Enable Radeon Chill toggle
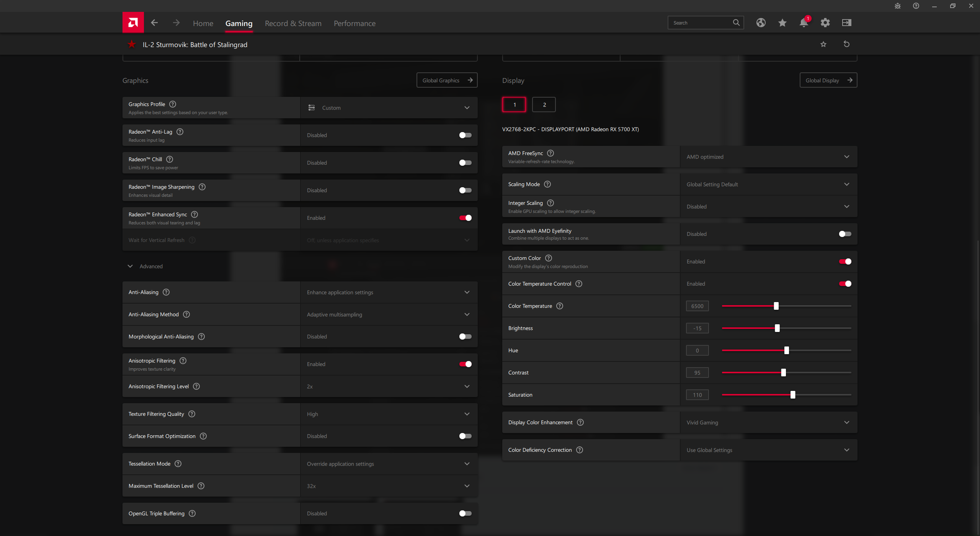 [x=465, y=163]
